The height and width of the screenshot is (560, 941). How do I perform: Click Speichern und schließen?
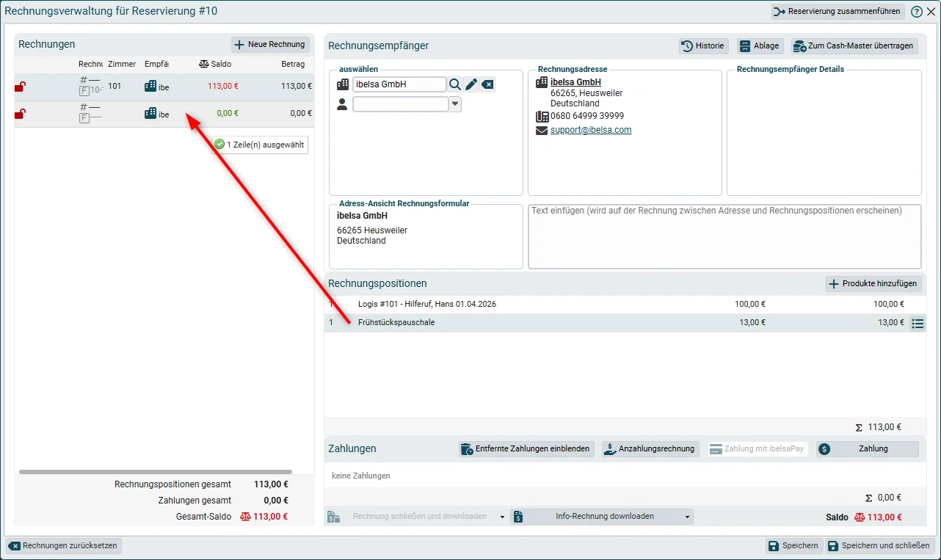point(880,546)
